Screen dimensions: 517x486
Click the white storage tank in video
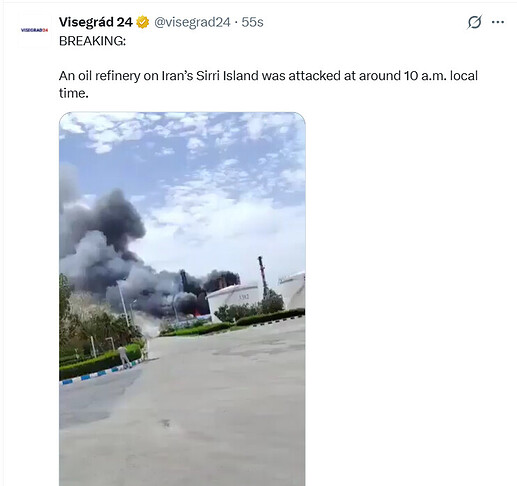click(233, 298)
